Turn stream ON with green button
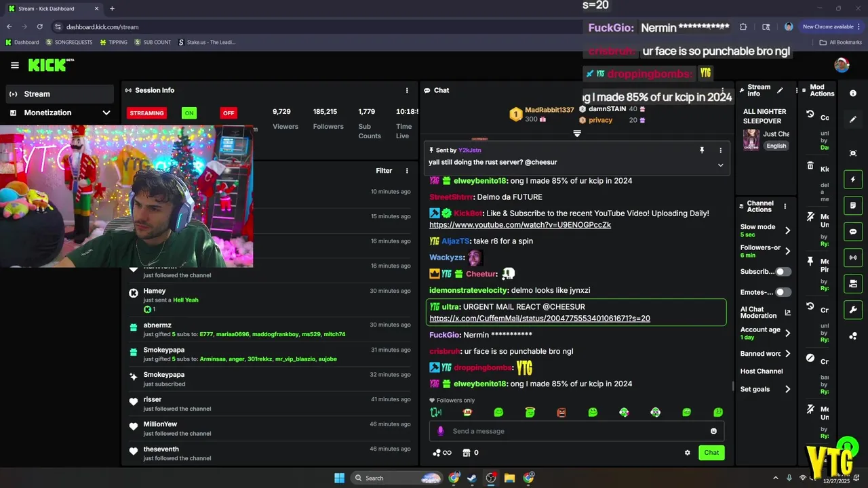868x488 pixels. pos(189,113)
